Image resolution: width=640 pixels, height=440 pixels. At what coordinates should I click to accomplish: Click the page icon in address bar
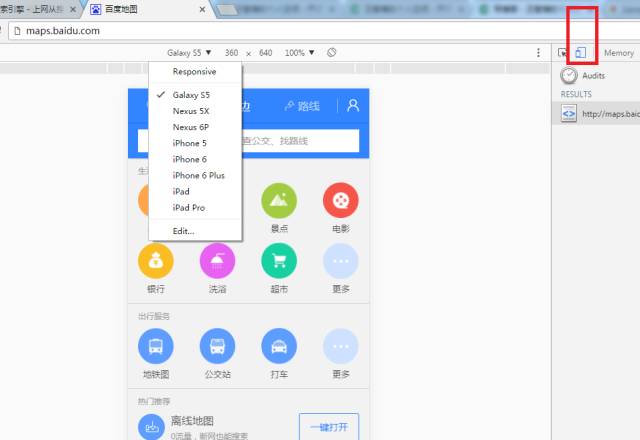17,31
